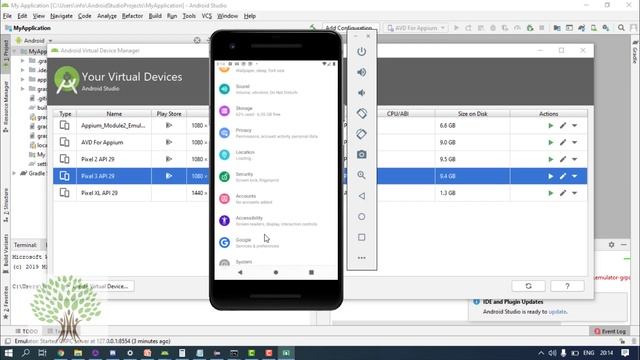Open the Refactor menu

[x=132, y=16]
